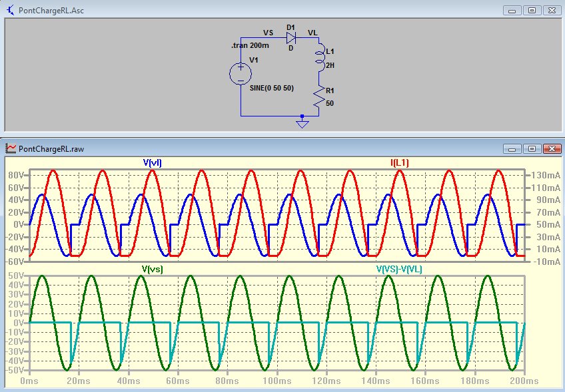Click the -10mA label on right axis
The height and width of the screenshot is (392, 565).
546,262
